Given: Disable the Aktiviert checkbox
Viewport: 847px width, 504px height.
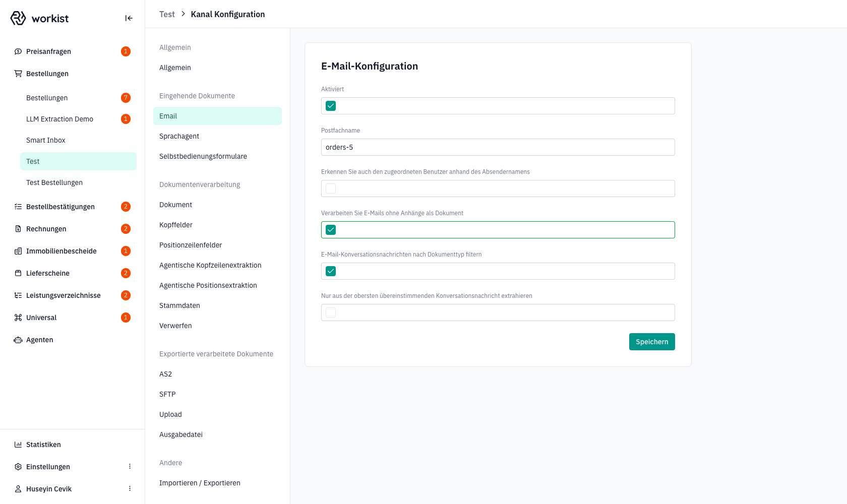Looking at the screenshot, I should click(331, 106).
